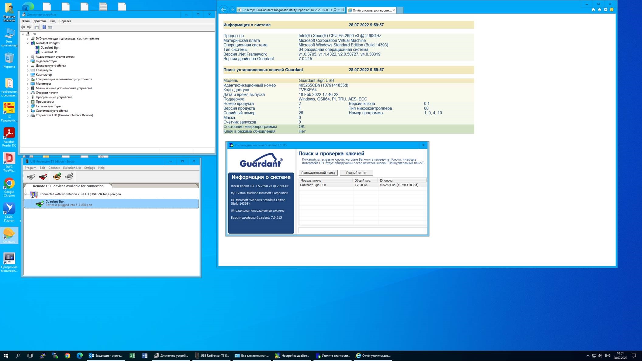Select Guardant Sign device in USB Redirector list
This screenshot has width=642, height=364.
click(x=111, y=203)
